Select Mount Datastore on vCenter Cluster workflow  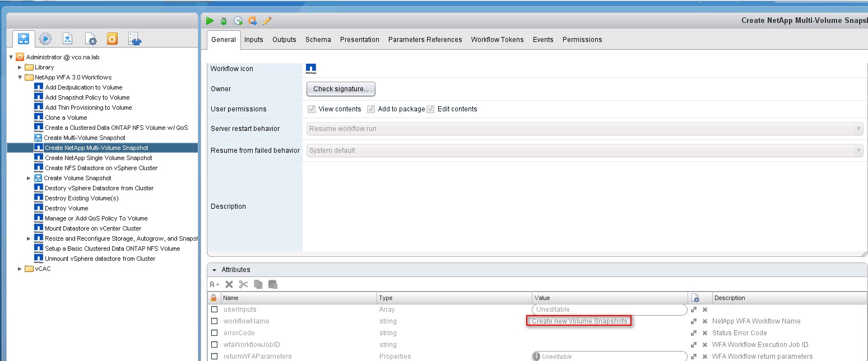click(93, 228)
